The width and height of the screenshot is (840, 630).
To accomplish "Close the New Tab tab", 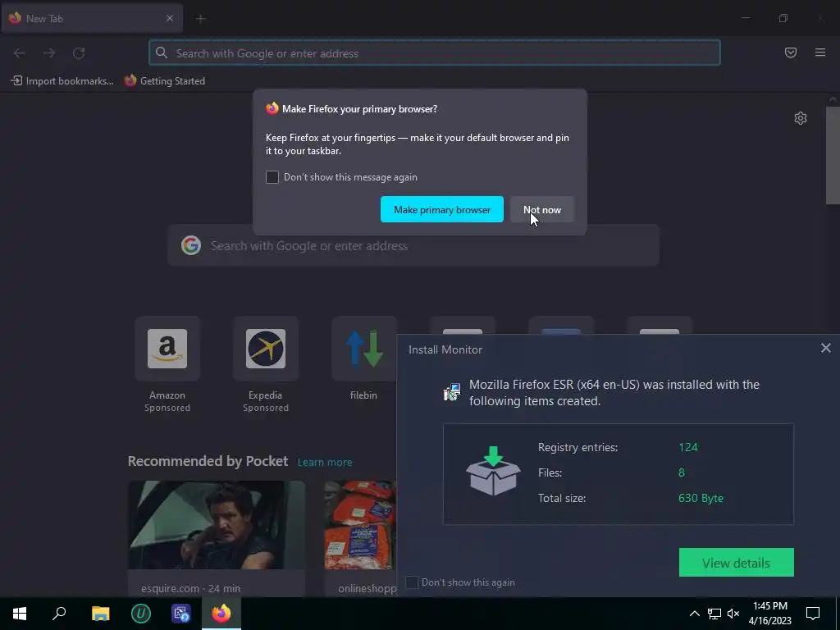I will click(170, 18).
